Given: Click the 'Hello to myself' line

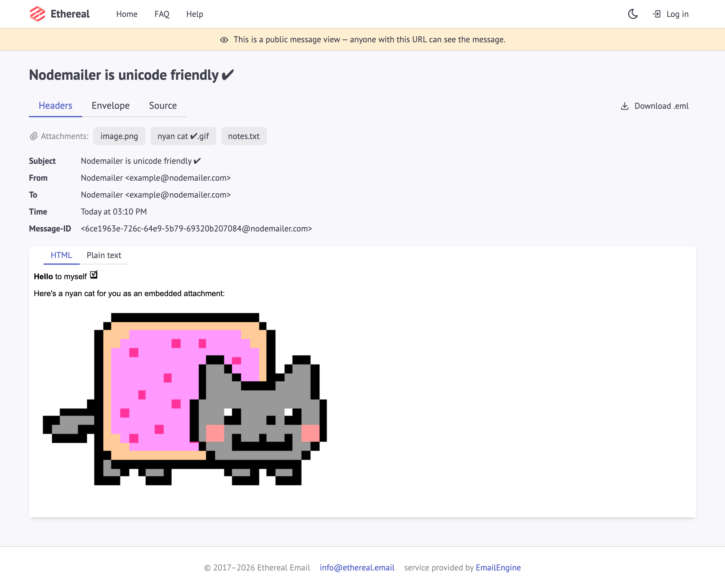Looking at the screenshot, I should 66,276.
